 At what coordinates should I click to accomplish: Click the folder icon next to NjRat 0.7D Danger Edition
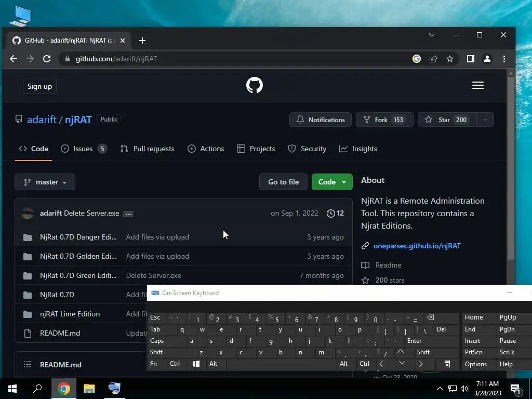tap(28, 237)
